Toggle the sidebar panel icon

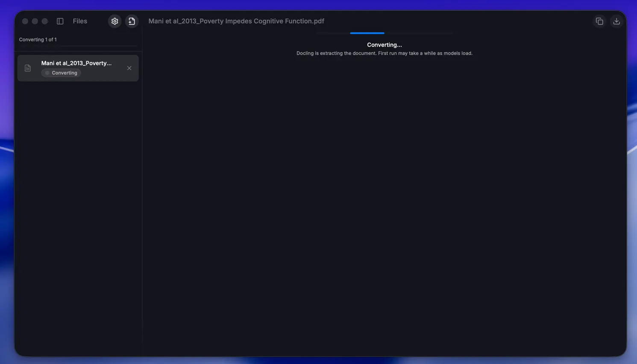coord(60,21)
